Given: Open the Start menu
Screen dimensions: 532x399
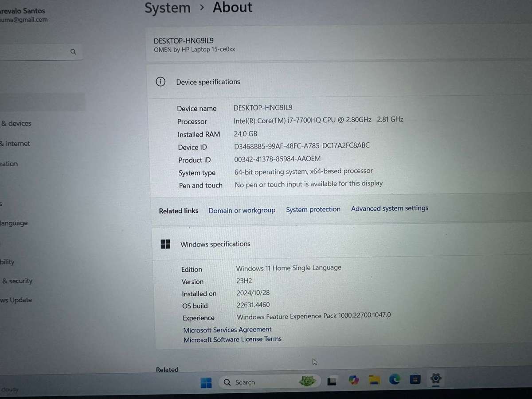Looking at the screenshot, I should pos(206,382).
